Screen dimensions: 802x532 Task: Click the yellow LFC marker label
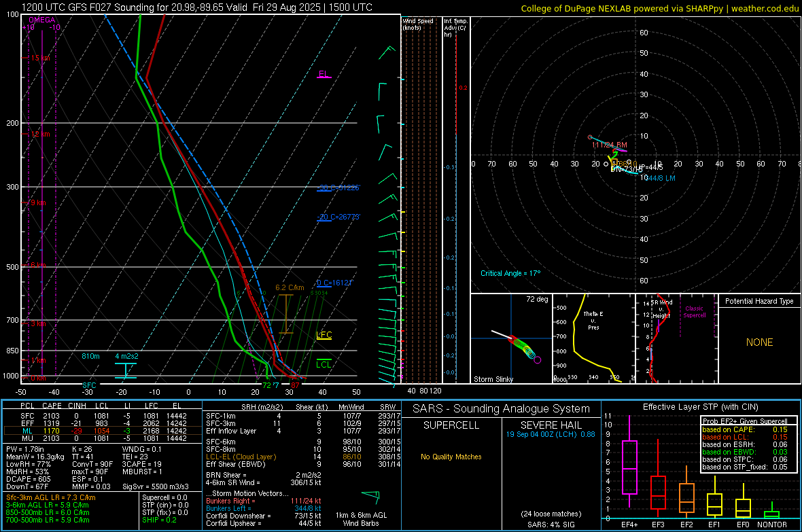tap(324, 335)
